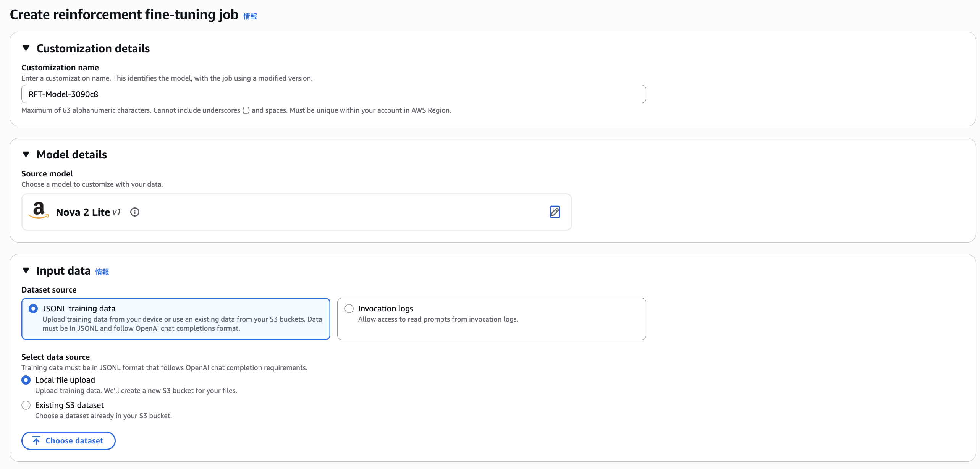Select Existing S3 dataset radio button
This screenshot has width=980, height=469.
point(26,405)
